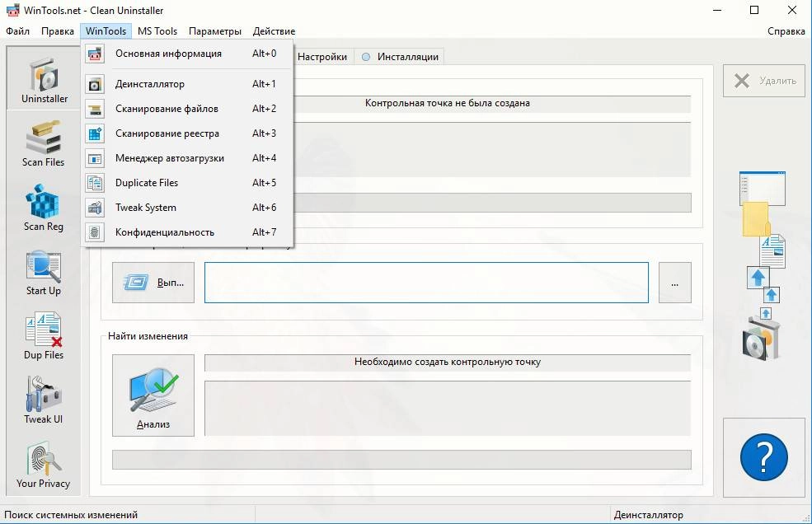Click the Найти изменения progress bar

pyautogui.click(x=401, y=460)
